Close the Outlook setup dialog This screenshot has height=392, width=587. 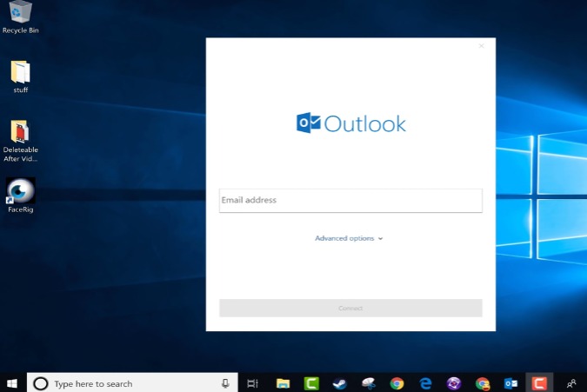pyautogui.click(x=481, y=46)
